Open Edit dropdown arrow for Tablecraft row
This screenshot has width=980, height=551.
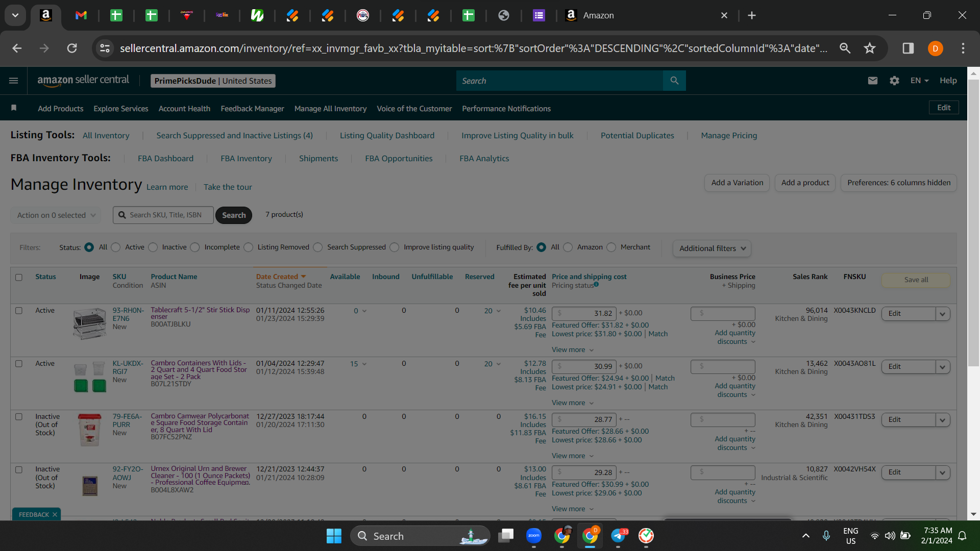[x=943, y=314]
